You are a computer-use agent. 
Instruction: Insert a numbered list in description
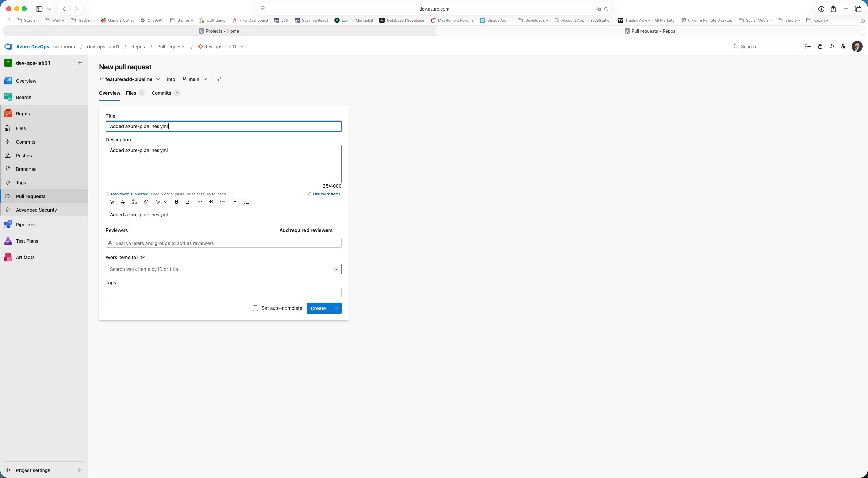pyautogui.click(x=234, y=202)
